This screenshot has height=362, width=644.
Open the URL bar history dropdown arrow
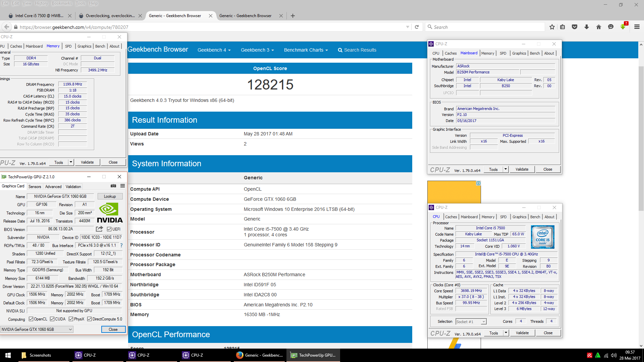pyautogui.click(x=408, y=27)
